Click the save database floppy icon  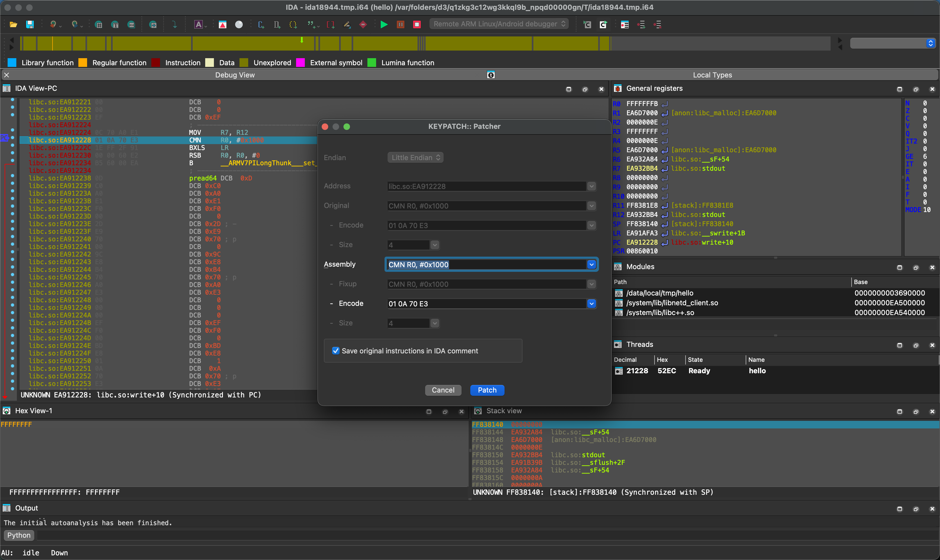(x=30, y=24)
